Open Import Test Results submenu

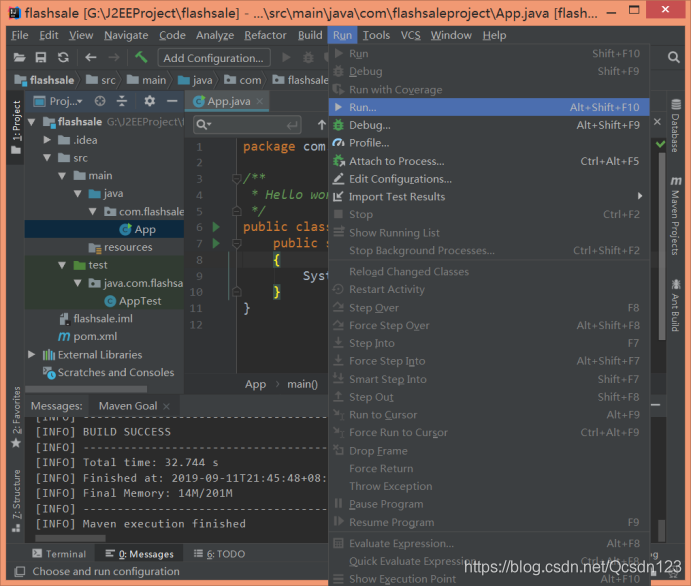(x=489, y=197)
